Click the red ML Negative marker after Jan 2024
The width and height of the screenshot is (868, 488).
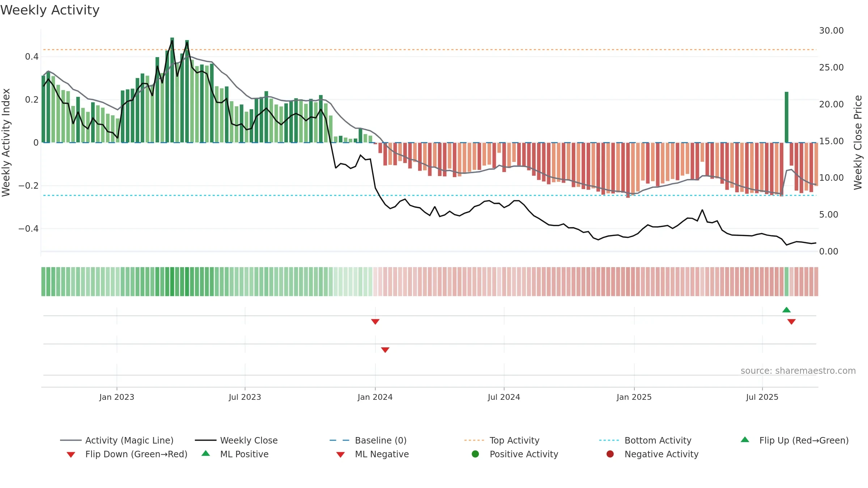pyautogui.click(x=385, y=350)
